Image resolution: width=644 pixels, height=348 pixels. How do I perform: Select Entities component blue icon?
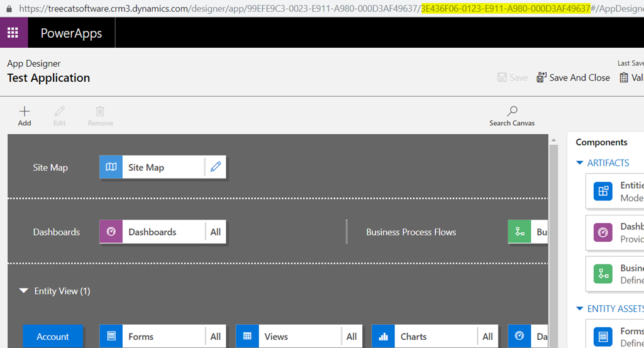[603, 191]
